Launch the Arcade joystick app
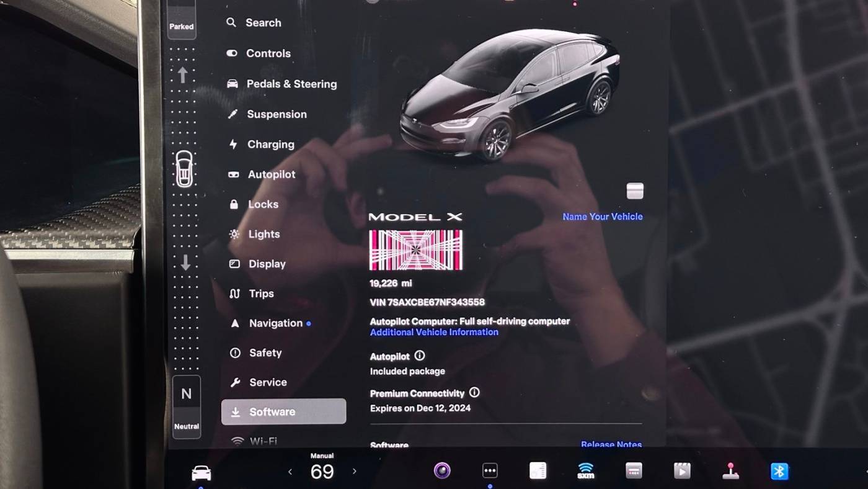 pos(730,471)
